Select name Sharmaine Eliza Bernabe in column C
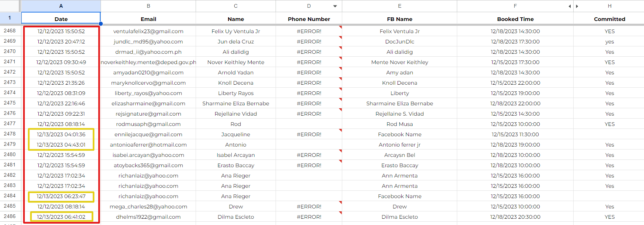 click(x=236, y=103)
